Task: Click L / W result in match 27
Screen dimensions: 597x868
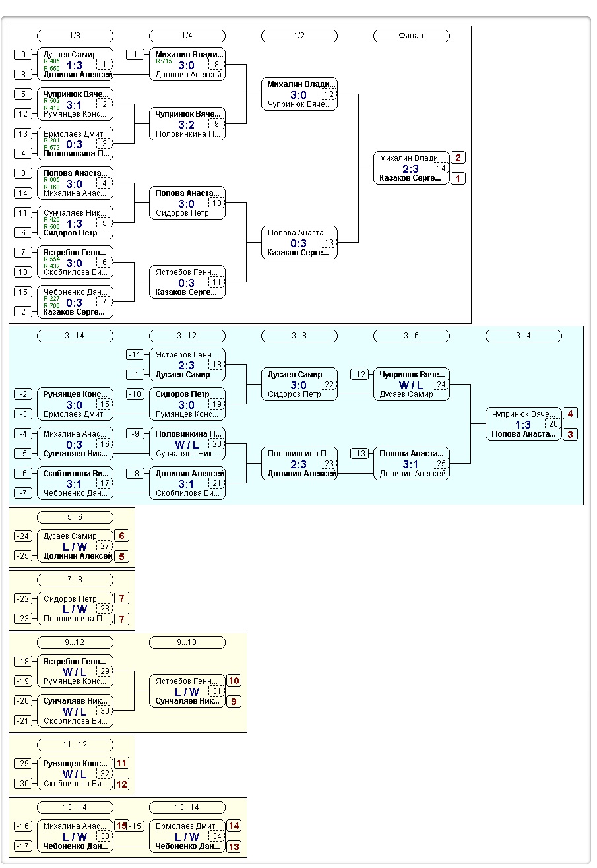Action: [75, 547]
